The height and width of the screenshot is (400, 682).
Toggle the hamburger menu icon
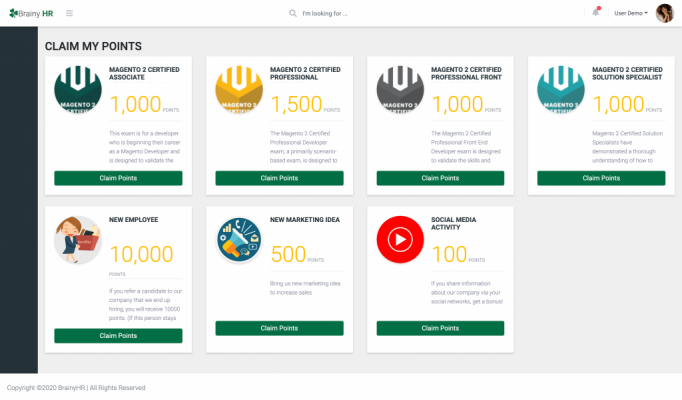point(70,13)
